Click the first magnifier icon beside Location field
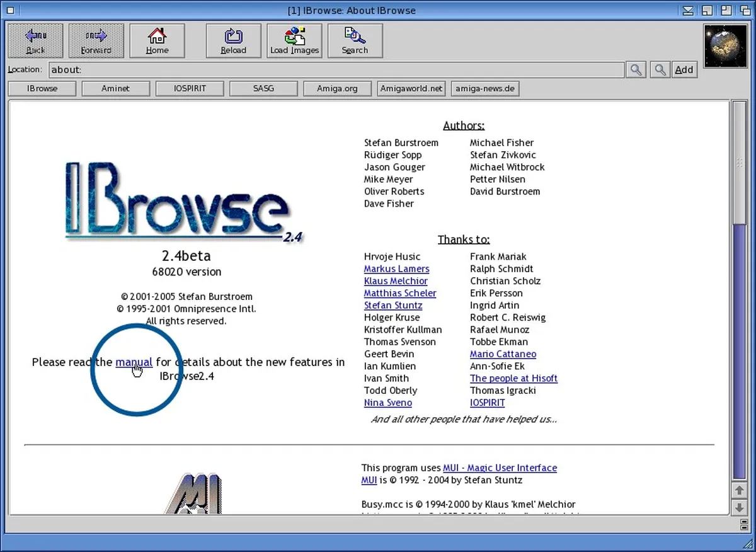 (636, 70)
